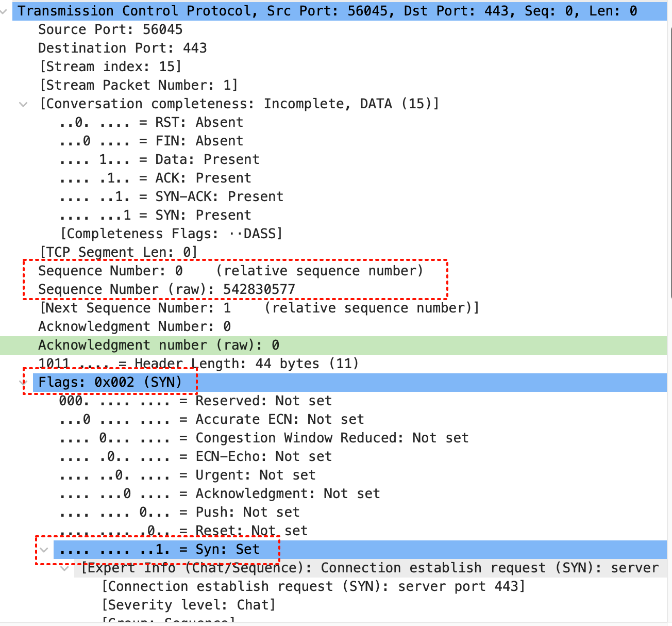Collapse the Expert Info chevron
The width and height of the screenshot is (672, 626).
pyautogui.click(x=65, y=568)
